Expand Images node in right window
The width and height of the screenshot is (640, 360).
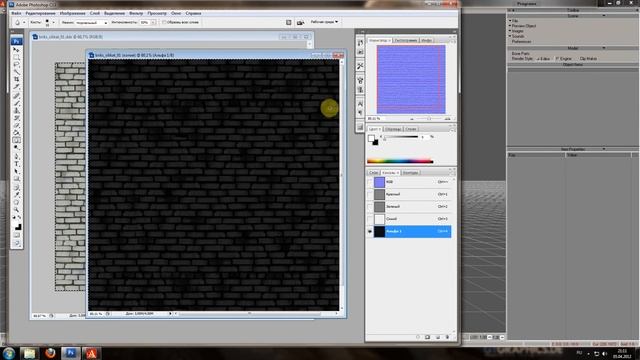click(510, 31)
